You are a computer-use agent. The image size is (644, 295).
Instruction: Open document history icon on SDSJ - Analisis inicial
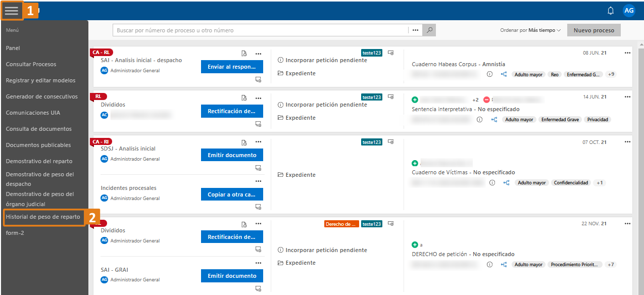pos(244,142)
